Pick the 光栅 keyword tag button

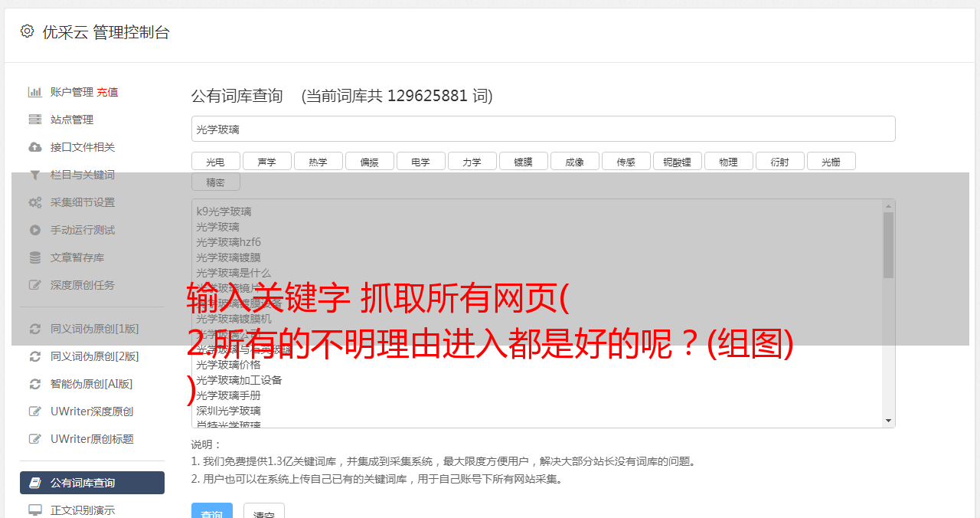pos(831,161)
